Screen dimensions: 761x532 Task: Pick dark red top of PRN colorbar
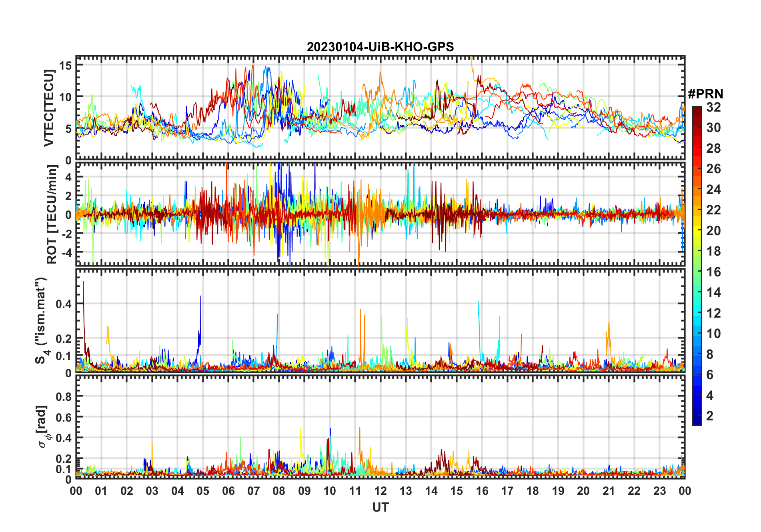coord(697,111)
